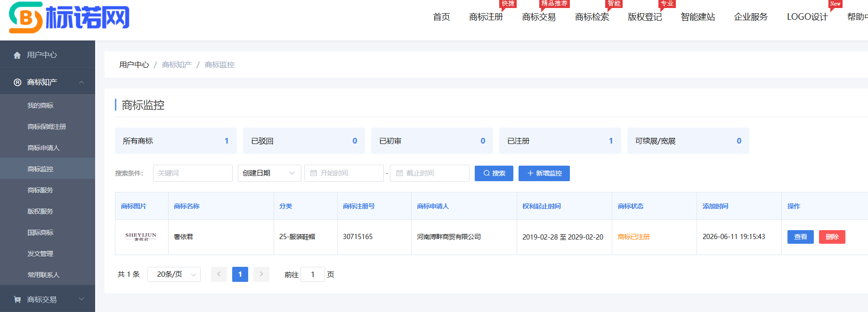Click 用户中心 in the breadcrumb
Viewport: 868px width, 312px height.
[x=134, y=65]
